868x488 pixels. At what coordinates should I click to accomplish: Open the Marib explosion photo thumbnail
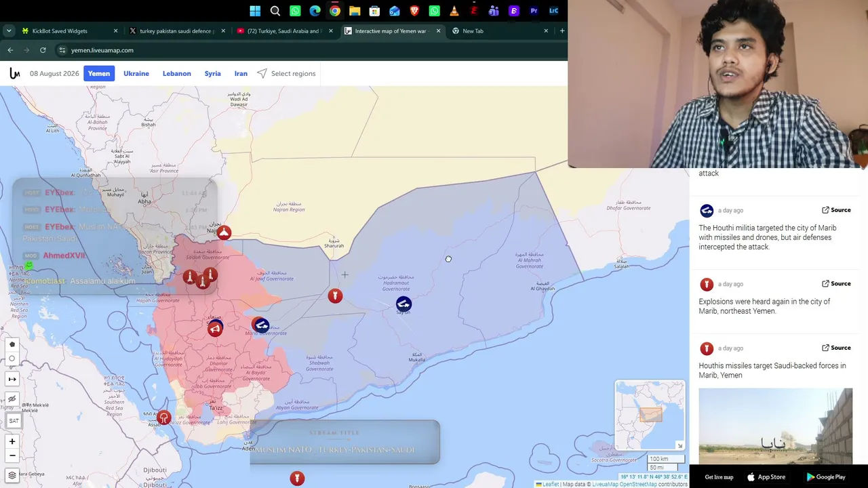pyautogui.click(x=776, y=426)
